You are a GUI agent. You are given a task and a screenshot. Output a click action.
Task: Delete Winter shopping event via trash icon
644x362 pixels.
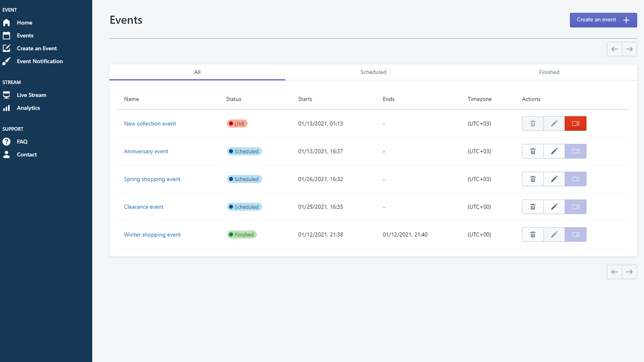(x=532, y=234)
